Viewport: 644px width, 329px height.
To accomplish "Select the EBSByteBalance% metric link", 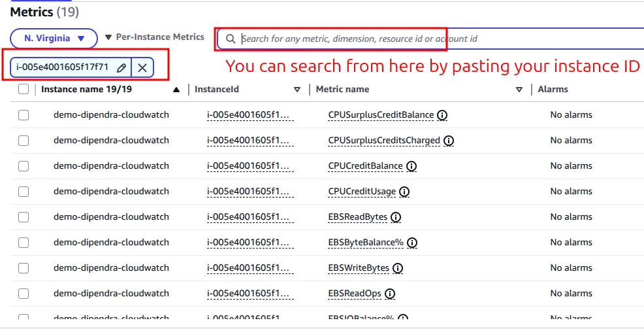I will 366,243.
